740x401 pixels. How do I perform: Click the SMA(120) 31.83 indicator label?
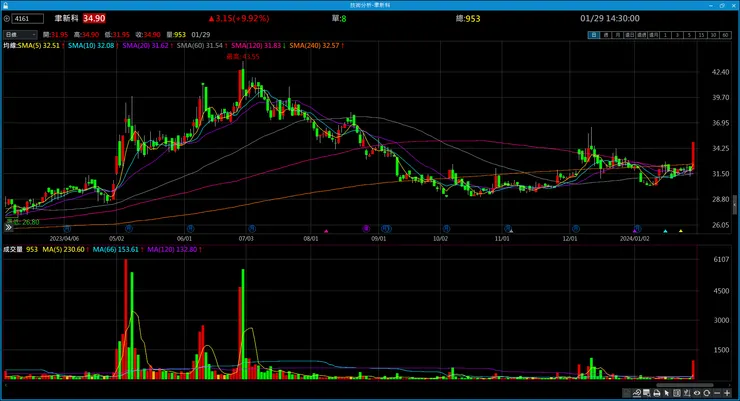[x=256, y=45]
